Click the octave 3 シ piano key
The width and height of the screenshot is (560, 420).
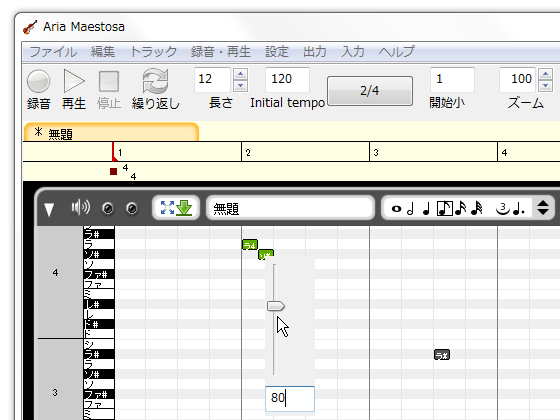pyautogui.click(x=99, y=344)
